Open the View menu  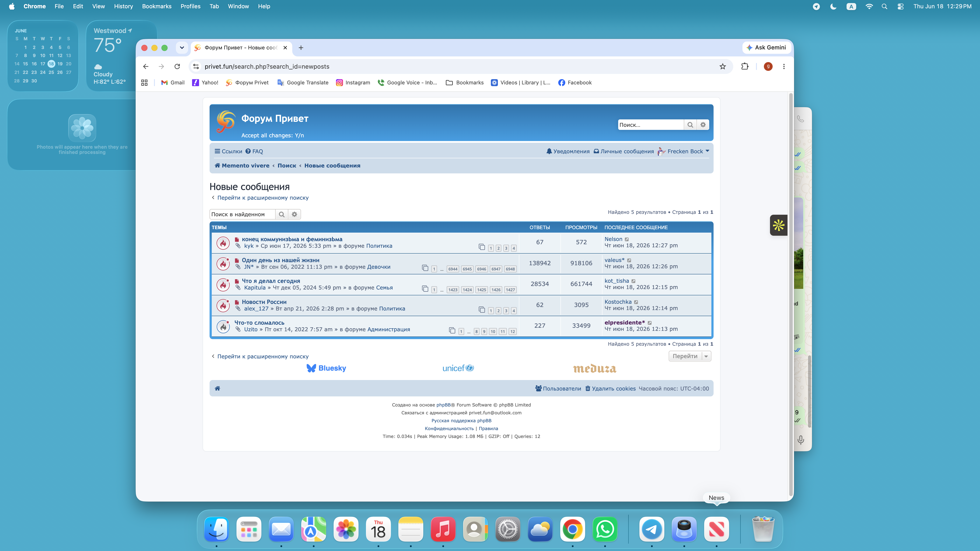(x=98, y=7)
